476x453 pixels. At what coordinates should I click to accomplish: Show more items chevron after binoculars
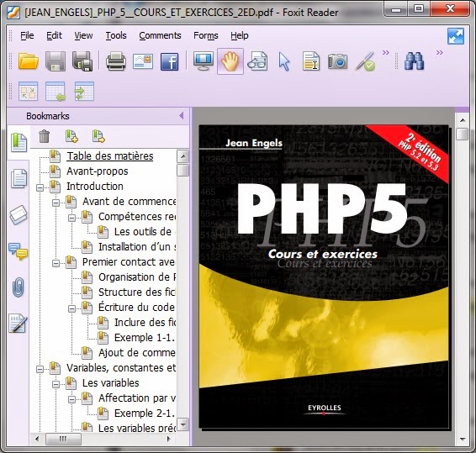[440, 52]
